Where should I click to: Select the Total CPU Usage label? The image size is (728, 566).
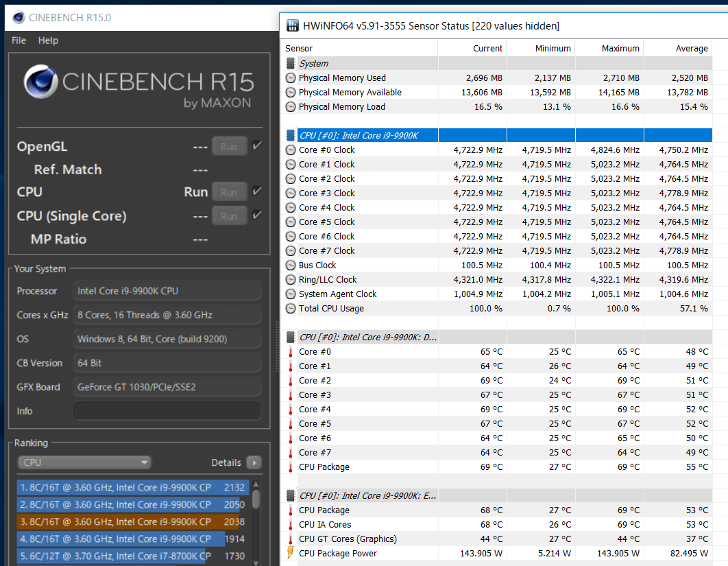332,309
